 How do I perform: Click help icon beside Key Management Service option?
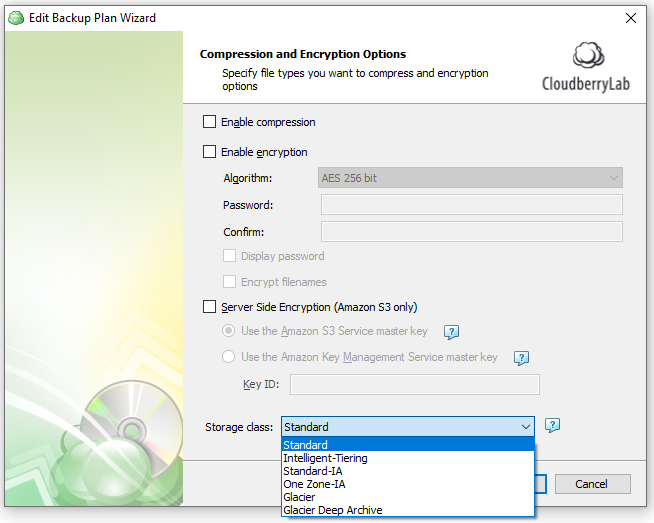(x=521, y=358)
